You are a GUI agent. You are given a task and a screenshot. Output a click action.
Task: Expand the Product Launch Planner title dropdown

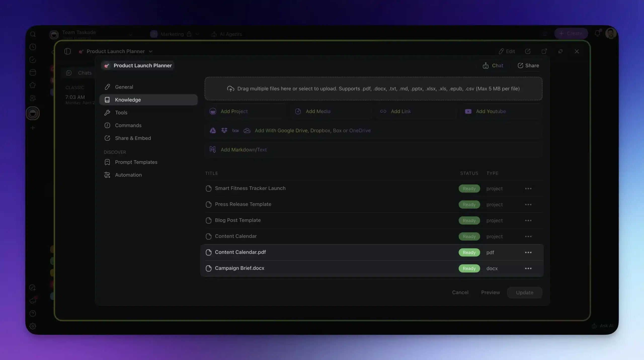pyautogui.click(x=150, y=51)
